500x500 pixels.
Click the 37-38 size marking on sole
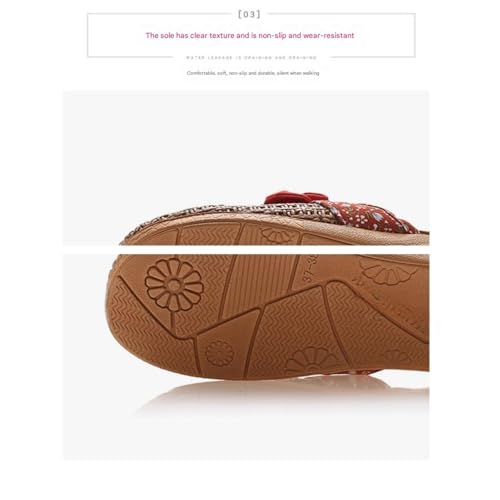308,269
